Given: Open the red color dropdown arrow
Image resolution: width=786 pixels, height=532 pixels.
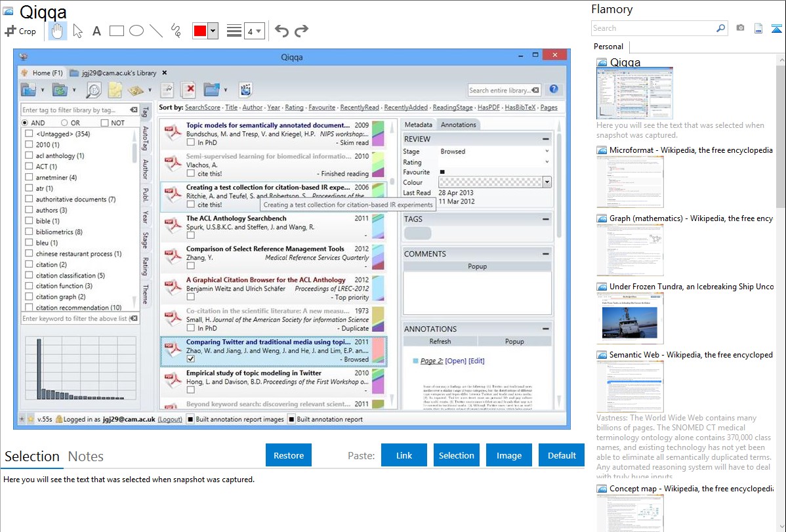Looking at the screenshot, I should click(213, 31).
